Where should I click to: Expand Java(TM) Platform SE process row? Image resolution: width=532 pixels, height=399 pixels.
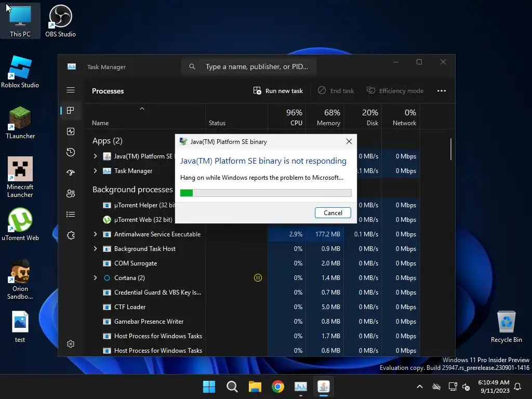coord(96,156)
